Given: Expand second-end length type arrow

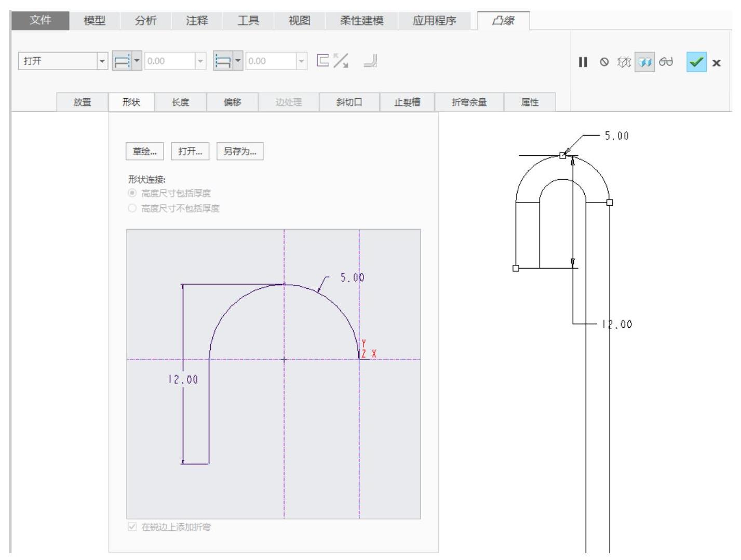Looking at the screenshot, I should coord(238,61).
